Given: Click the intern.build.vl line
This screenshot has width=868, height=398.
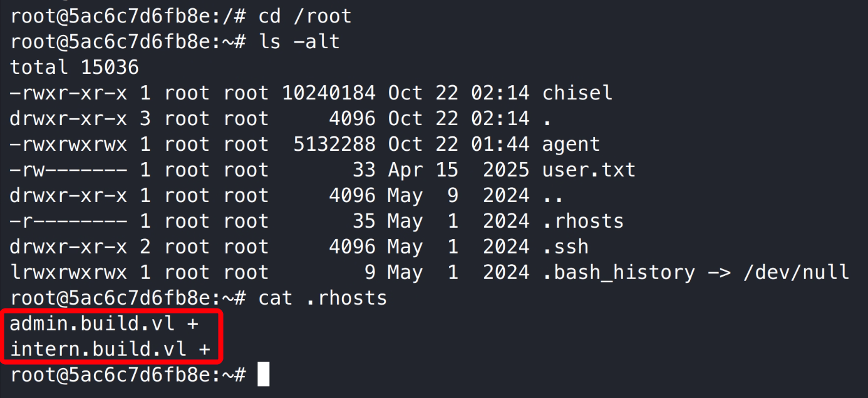Looking at the screenshot, I should (110, 349).
